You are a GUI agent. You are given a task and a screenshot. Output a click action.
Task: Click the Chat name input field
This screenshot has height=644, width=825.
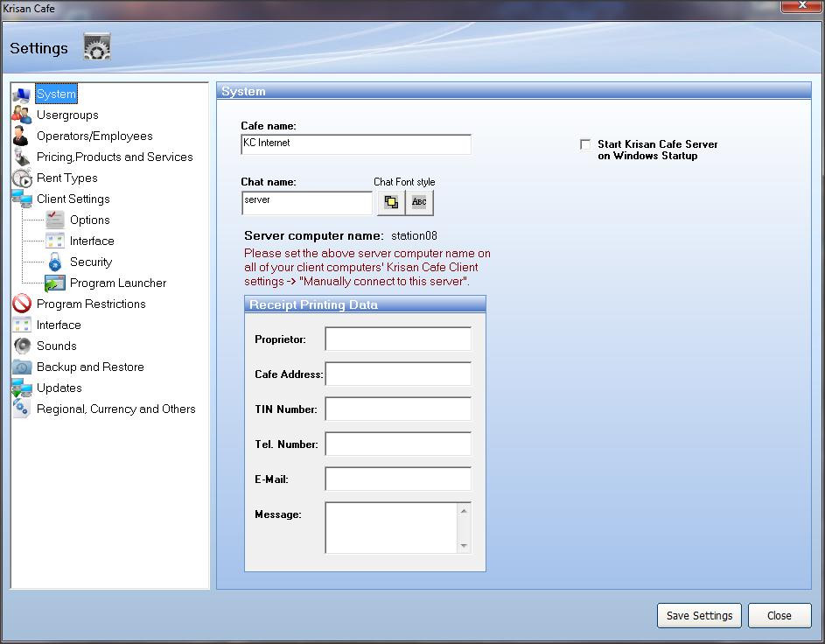coord(307,203)
